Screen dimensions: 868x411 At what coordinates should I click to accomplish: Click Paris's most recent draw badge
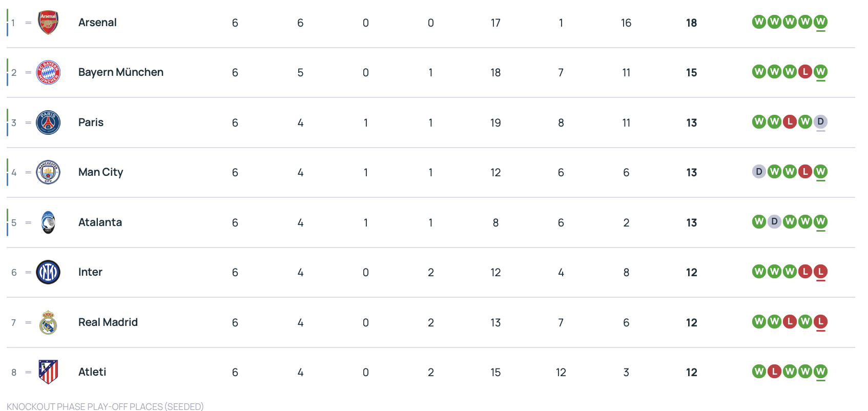point(820,121)
